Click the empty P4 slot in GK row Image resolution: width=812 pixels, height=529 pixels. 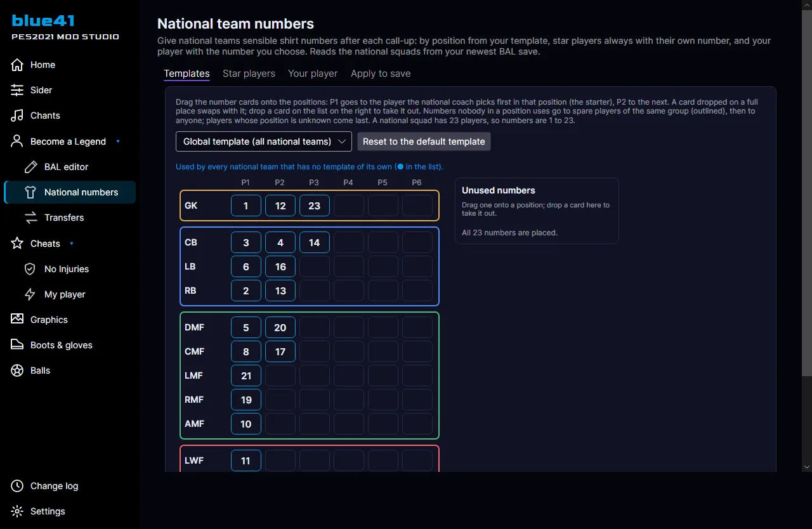[349, 206]
